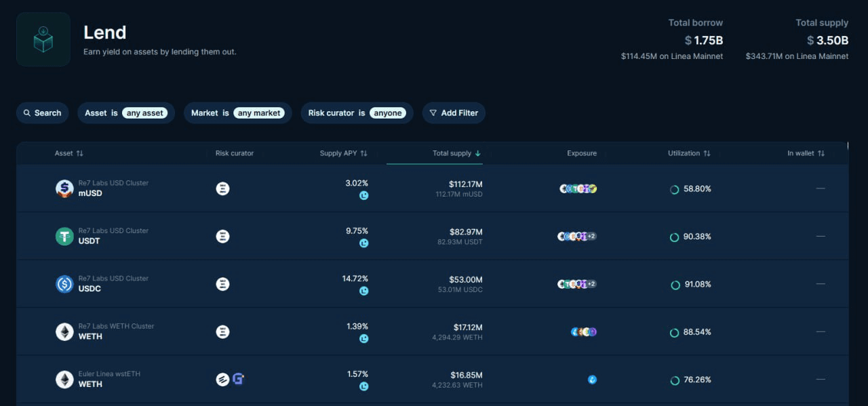Viewport: 868px width, 406px height.
Task: Click the Add Filter button
Action: [454, 113]
